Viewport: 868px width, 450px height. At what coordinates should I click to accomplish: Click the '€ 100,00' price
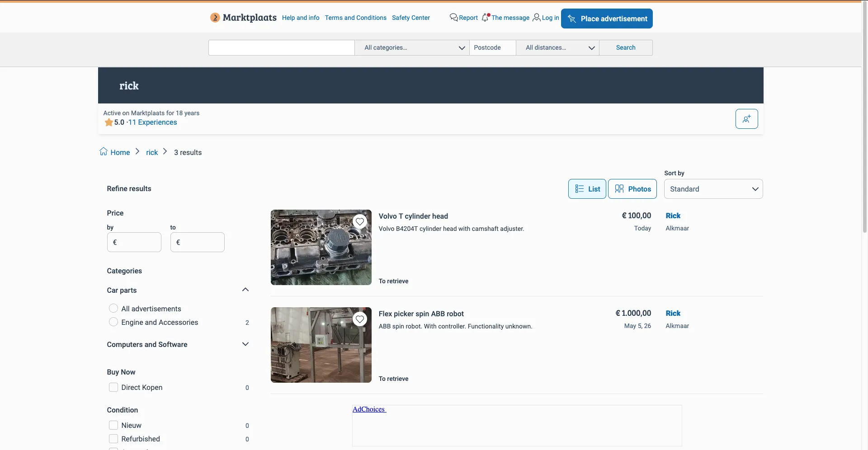click(x=637, y=216)
